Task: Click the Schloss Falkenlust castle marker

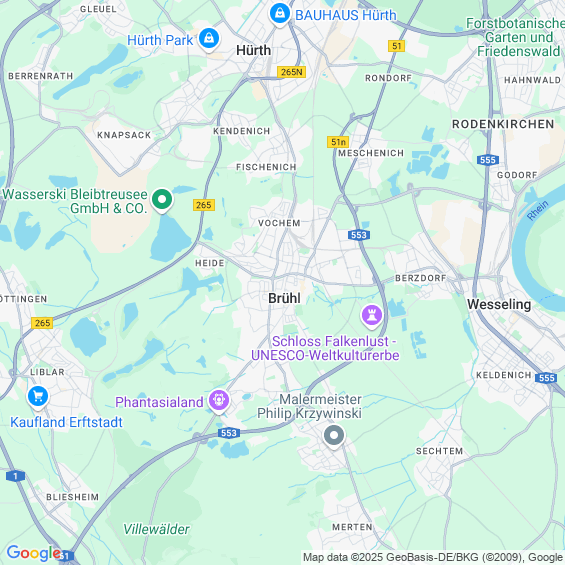Action: click(372, 316)
